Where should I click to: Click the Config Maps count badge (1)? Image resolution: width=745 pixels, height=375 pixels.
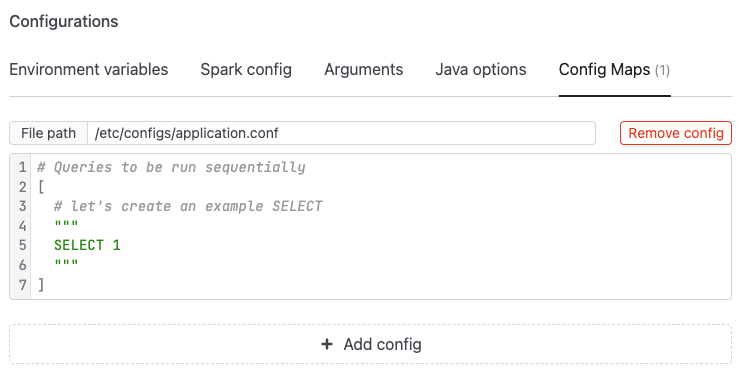click(x=662, y=71)
